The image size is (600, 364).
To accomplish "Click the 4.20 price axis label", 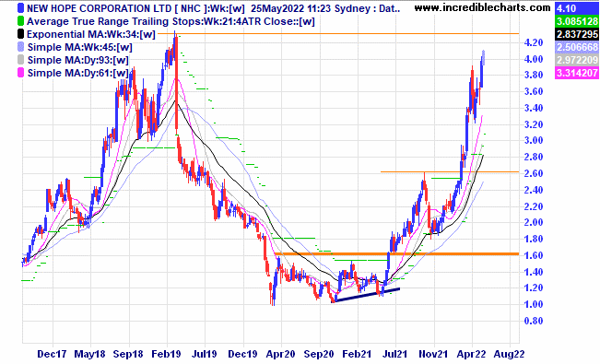I will [534, 42].
